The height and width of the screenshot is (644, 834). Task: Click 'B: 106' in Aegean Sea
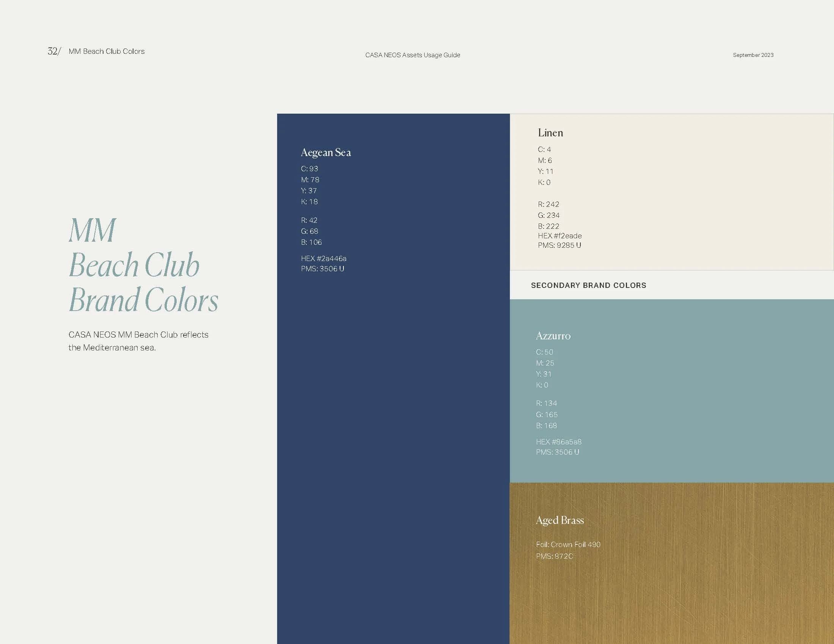311,242
